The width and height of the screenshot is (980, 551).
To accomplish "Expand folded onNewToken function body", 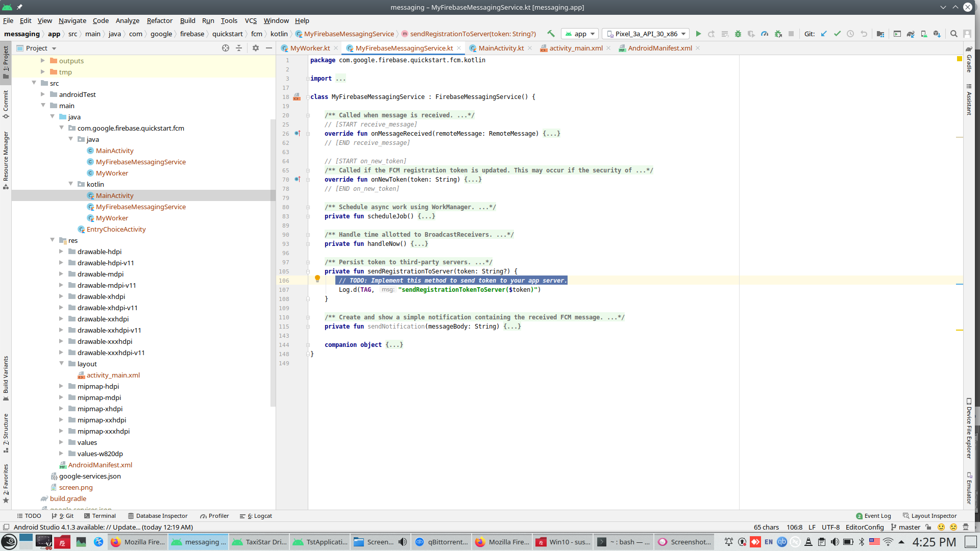I will (473, 180).
